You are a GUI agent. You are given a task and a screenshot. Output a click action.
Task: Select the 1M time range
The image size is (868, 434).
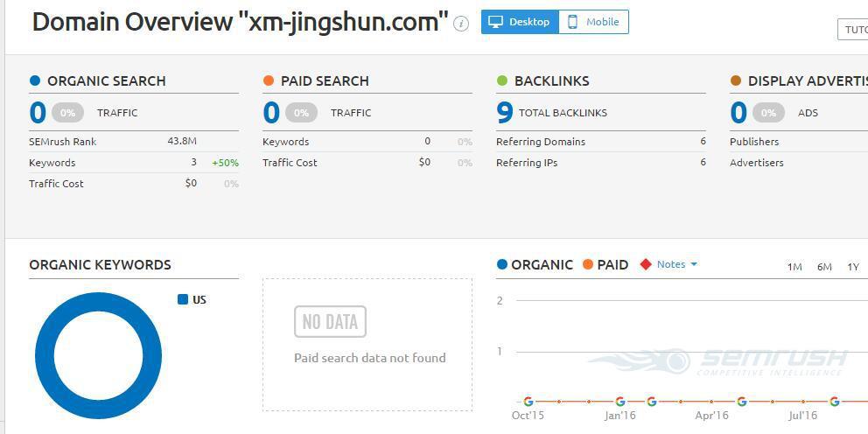tap(794, 267)
